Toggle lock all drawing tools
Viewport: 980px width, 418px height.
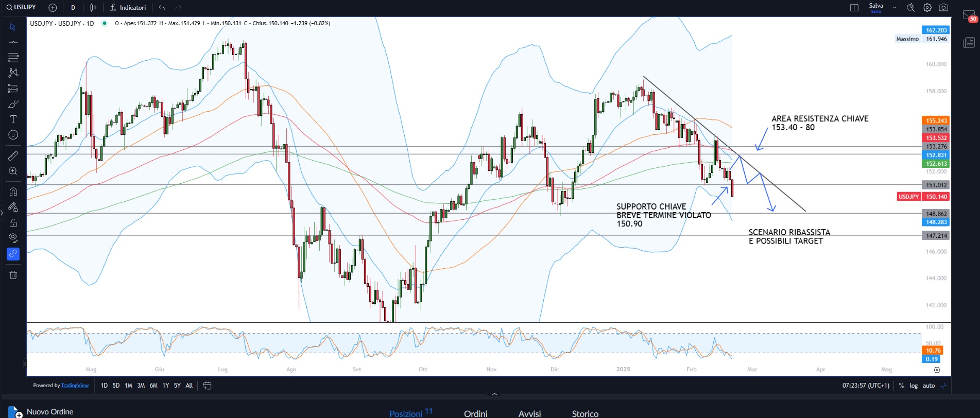[x=13, y=223]
